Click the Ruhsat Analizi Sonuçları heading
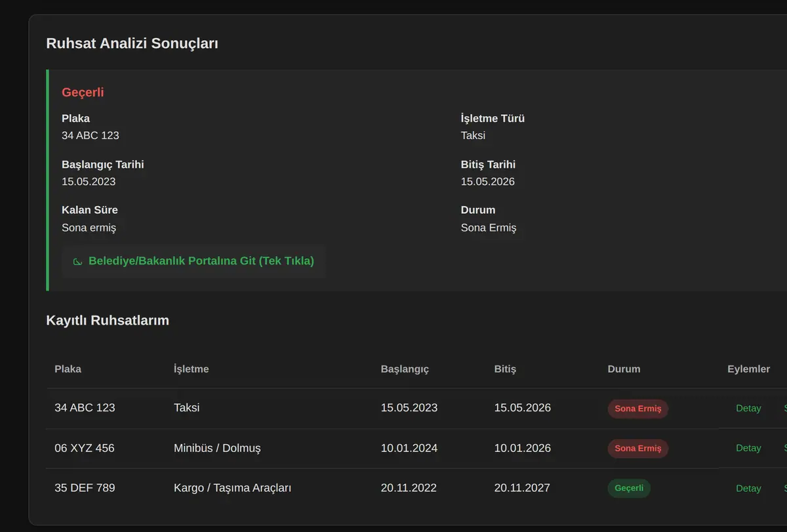Viewport: 787px width, 532px height. pos(132,43)
